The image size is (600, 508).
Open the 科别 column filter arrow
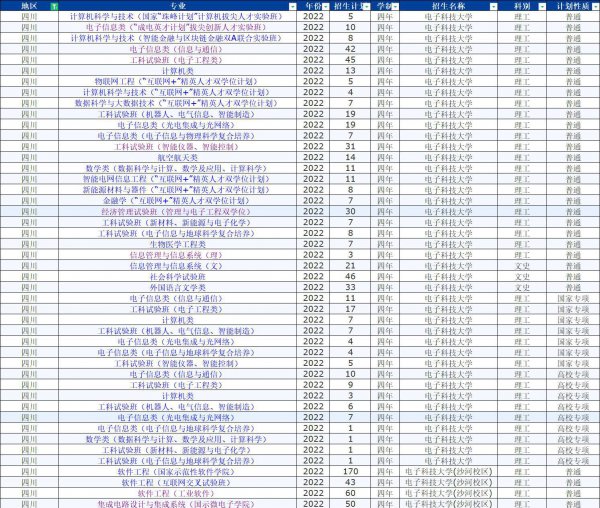click(541, 6)
